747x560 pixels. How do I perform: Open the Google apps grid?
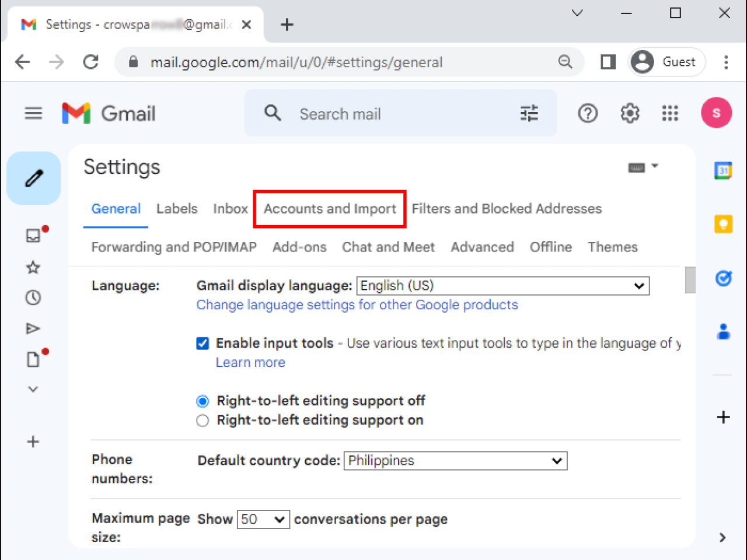click(x=669, y=113)
